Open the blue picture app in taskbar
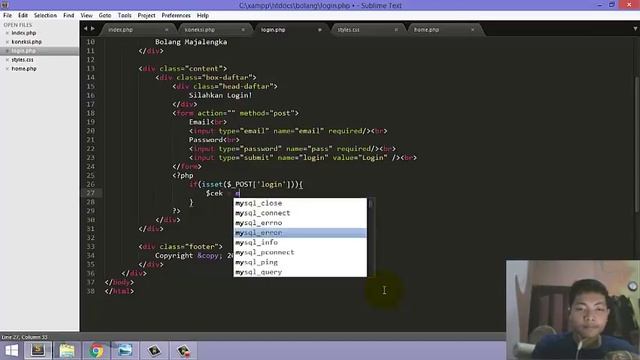The height and width of the screenshot is (360, 640). (x=125, y=351)
